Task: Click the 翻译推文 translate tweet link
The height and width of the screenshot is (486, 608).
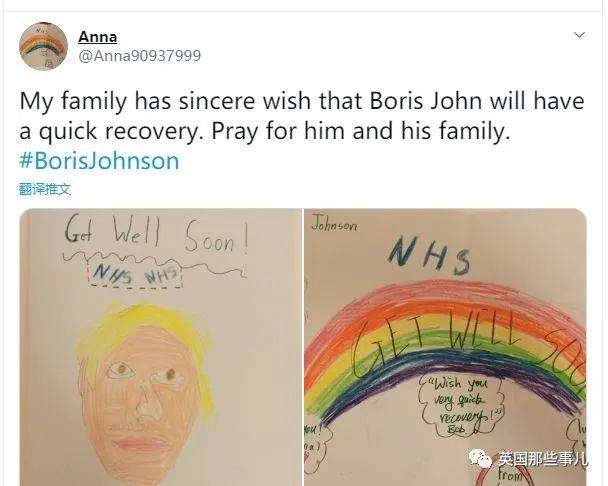Action: (x=45, y=189)
